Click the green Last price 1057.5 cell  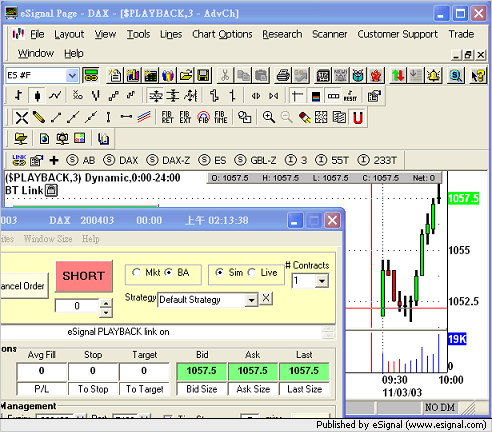click(304, 371)
